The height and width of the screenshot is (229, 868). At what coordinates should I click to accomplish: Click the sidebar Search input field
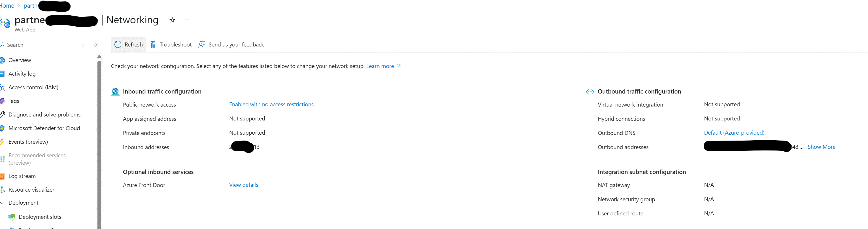pyautogui.click(x=38, y=45)
